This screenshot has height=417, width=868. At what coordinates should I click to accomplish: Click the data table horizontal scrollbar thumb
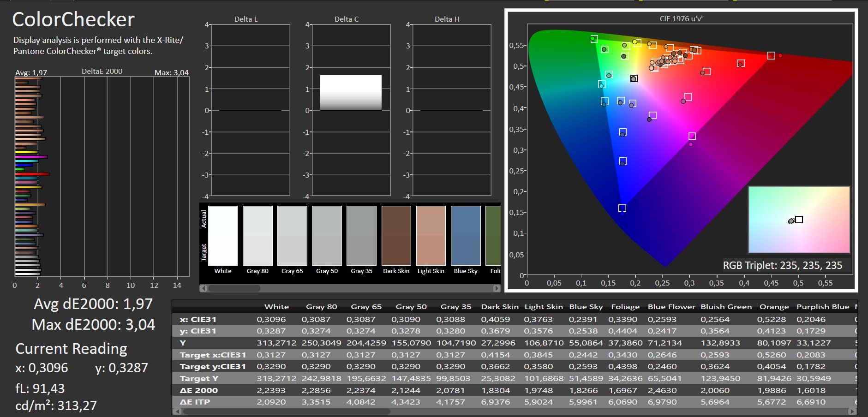point(286,411)
